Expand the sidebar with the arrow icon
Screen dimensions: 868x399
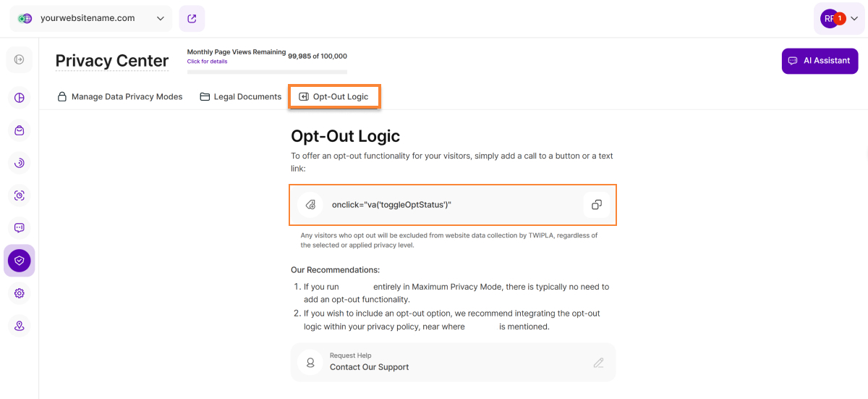[20, 59]
